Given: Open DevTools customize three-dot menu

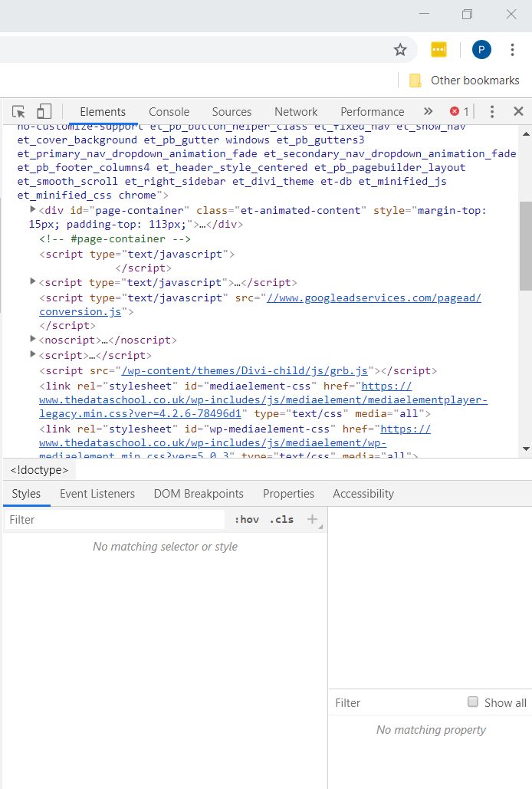Looking at the screenshot, I should click(492, 111).
